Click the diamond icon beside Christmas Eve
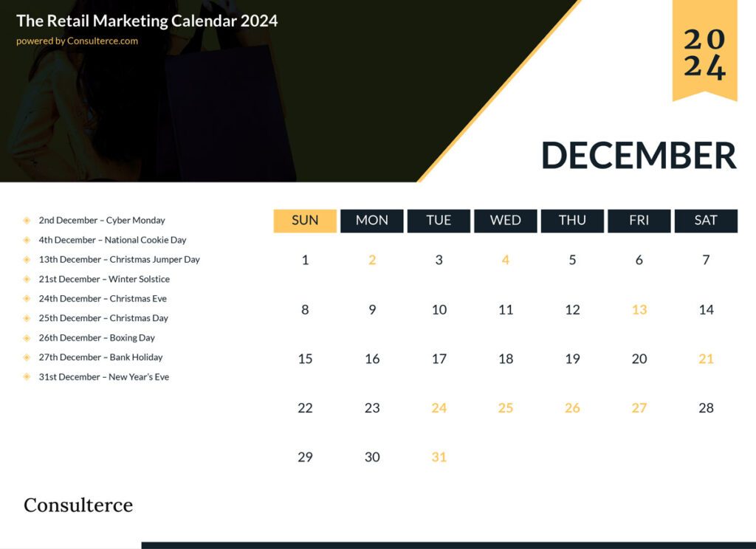 tap(27, 298)
